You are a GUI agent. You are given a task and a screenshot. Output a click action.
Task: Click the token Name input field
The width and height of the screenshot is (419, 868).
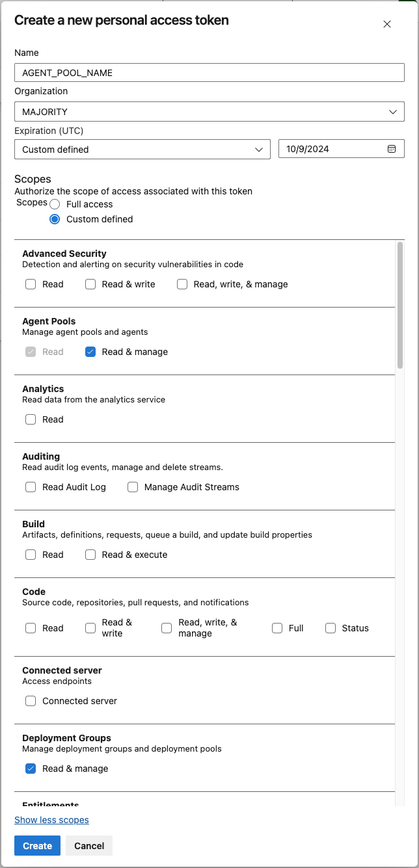(x=209, y=73)
